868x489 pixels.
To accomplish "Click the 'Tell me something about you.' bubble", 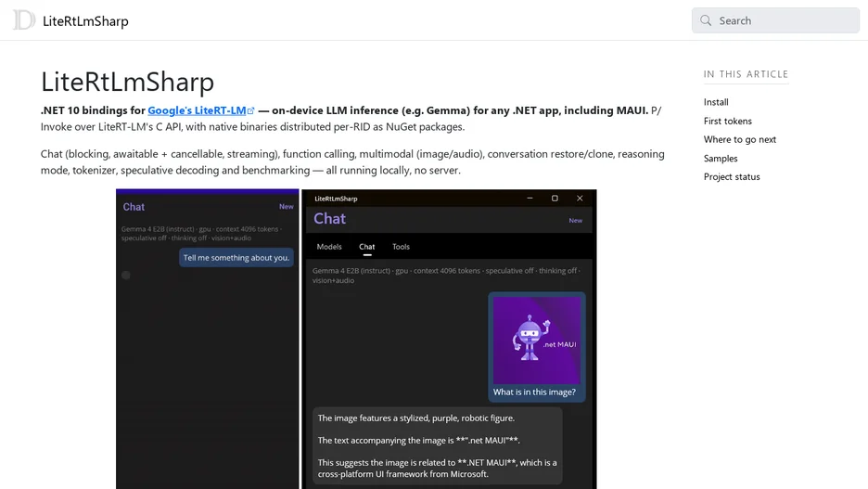I will pyautogui.click(x=236, y=258).
